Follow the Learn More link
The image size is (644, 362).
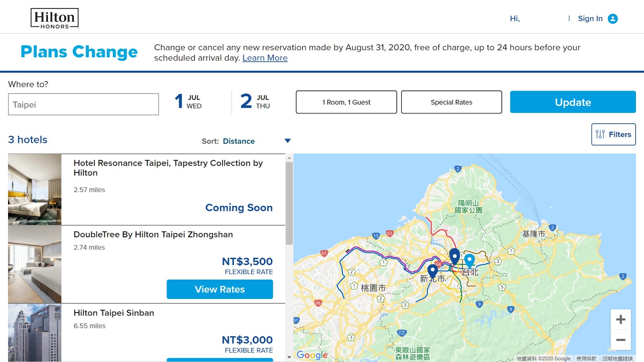pyautogui.click(x=265, y=58)
